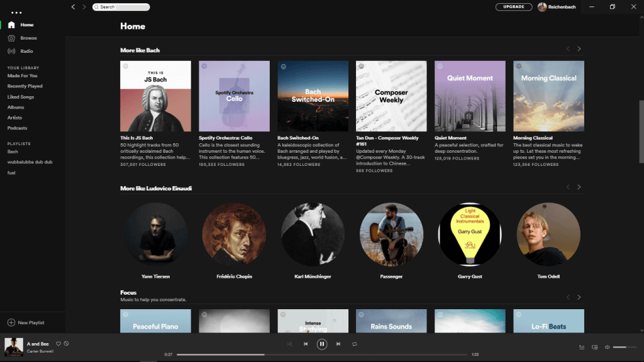The width and height of the screenshot is (644, 362).
Task: Show previous items in More like Bach
Action: 568,49
